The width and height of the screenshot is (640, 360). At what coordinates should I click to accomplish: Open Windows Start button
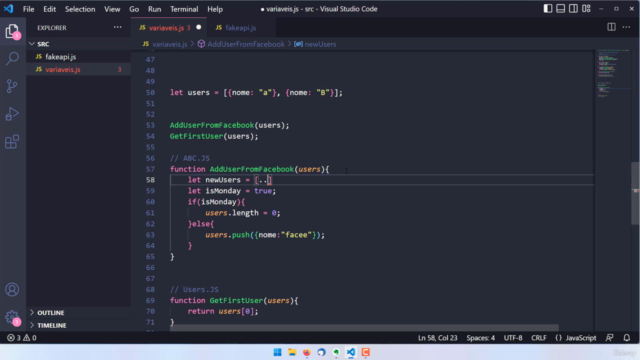(277, 352)
